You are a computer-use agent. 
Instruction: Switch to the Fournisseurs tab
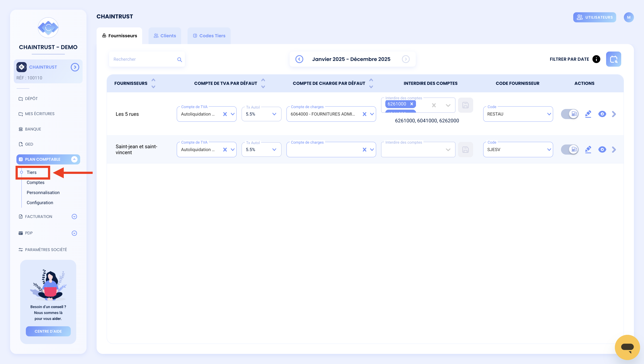[120, 36]
